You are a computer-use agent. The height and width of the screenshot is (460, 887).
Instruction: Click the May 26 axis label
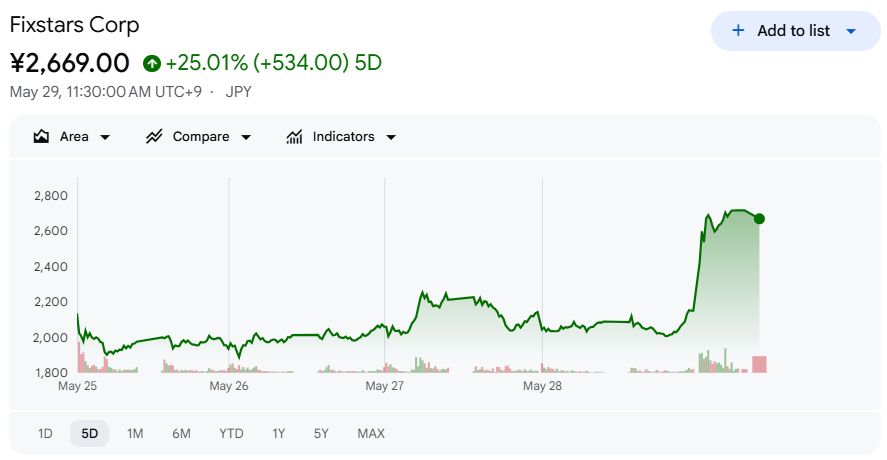point(229,386)
